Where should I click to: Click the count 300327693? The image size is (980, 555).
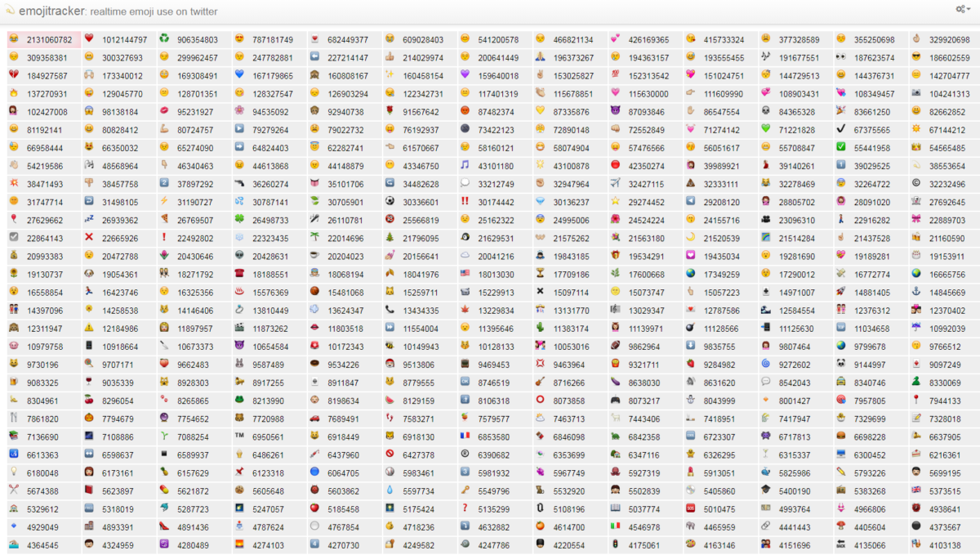click(122, 58)
